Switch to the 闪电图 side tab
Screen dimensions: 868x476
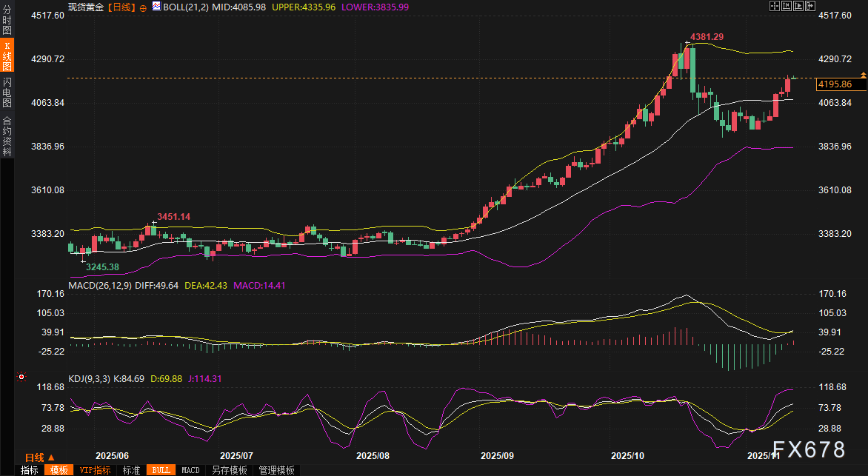pos(7,93)
